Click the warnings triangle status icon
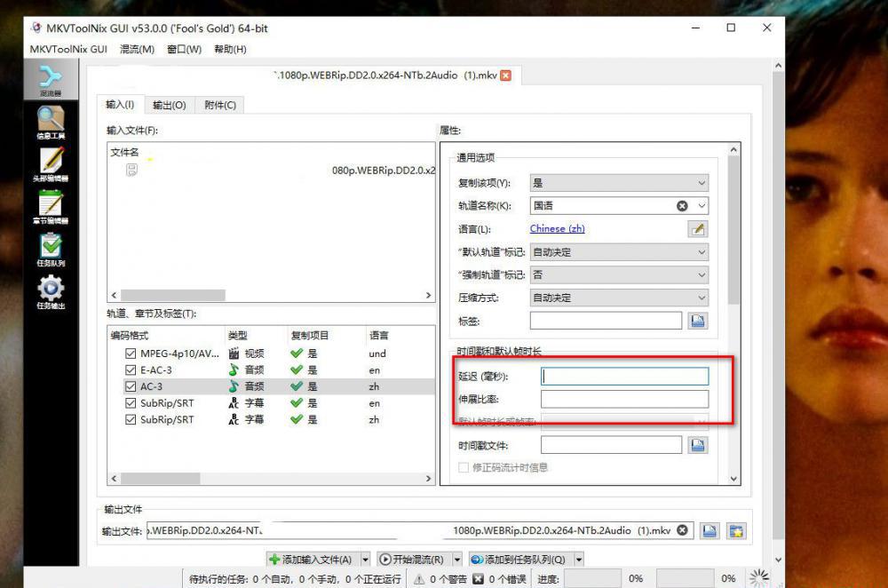This screenshot has width=888, height=588. [x=419, y=579]
